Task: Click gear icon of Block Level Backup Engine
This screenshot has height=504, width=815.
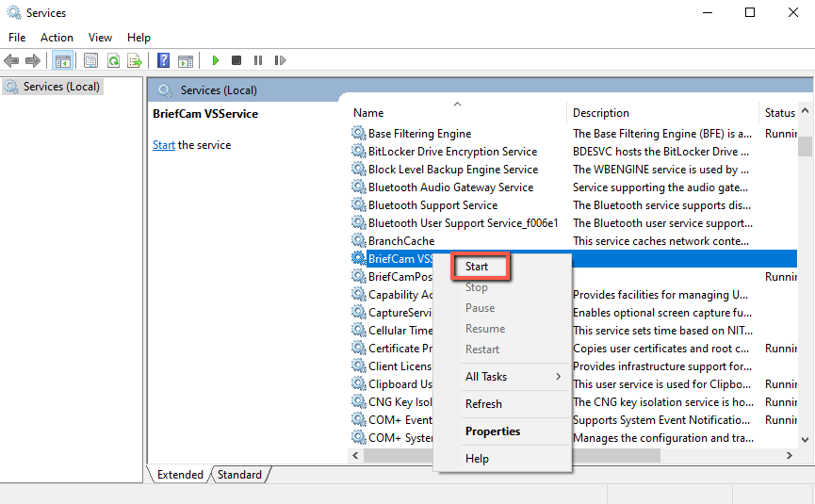Action: tap(359, 169)
